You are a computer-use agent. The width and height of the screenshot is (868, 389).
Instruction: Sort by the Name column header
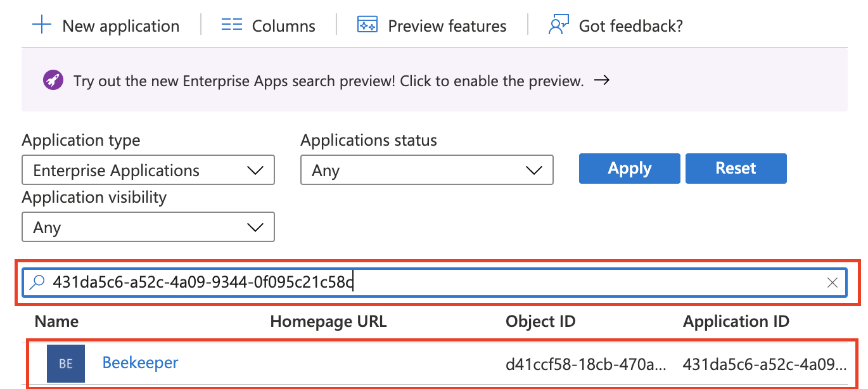(x=56, y=321)
